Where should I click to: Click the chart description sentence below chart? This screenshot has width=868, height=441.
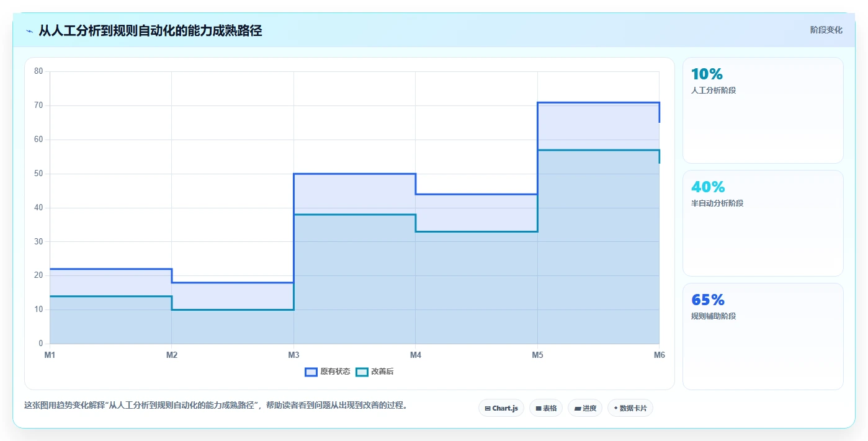pos(216,406)
